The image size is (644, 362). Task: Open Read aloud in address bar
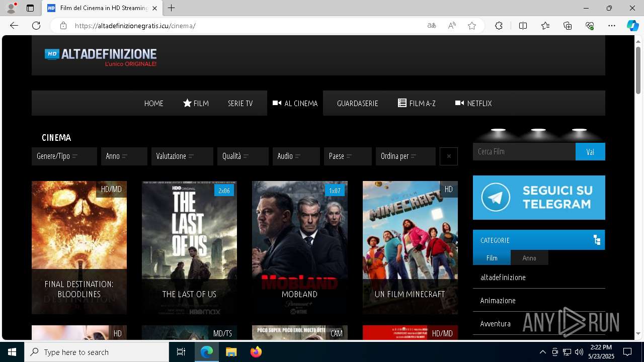click(452, 26)
